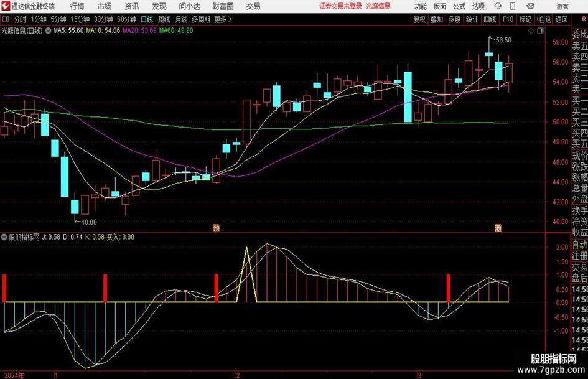Screen dimensions: 588x379
Task: Click the 澈 marker at the chart bottom
Action: pyautogui.click(x=498, y=227)
